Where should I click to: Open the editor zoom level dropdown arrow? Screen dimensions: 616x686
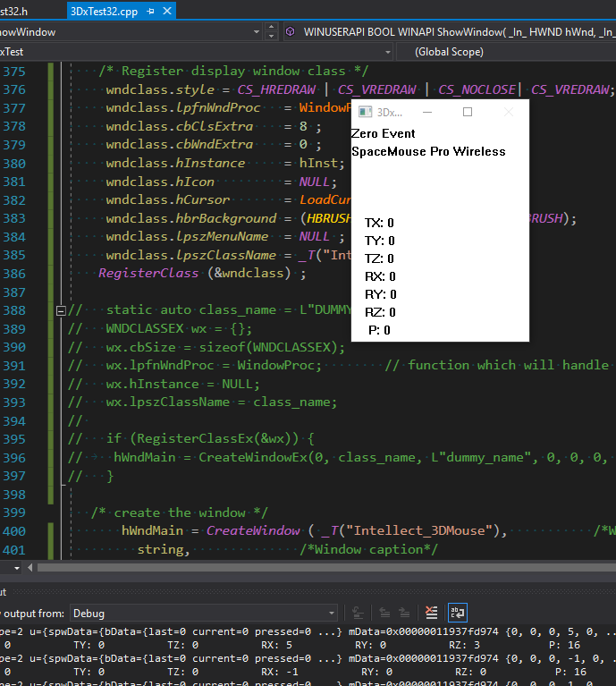tap(17, 568)
